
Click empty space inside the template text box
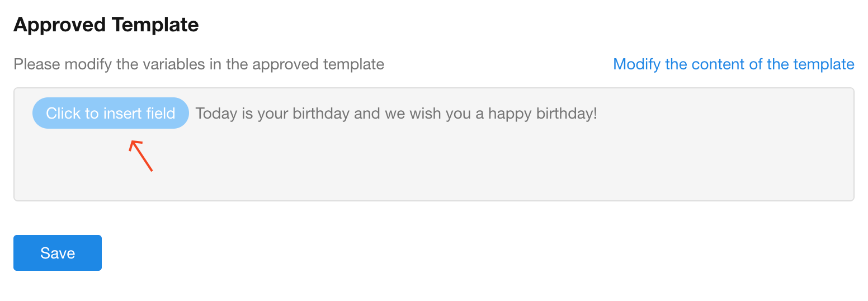tap(433, 165)
